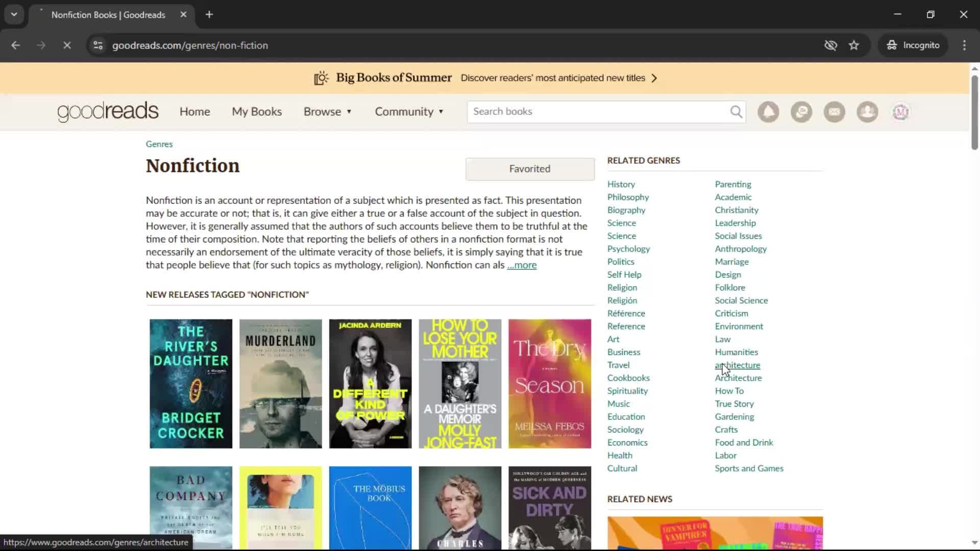Click the Big Books of Summer sun icon
The image size is (980, 551).
click(321, 78)
